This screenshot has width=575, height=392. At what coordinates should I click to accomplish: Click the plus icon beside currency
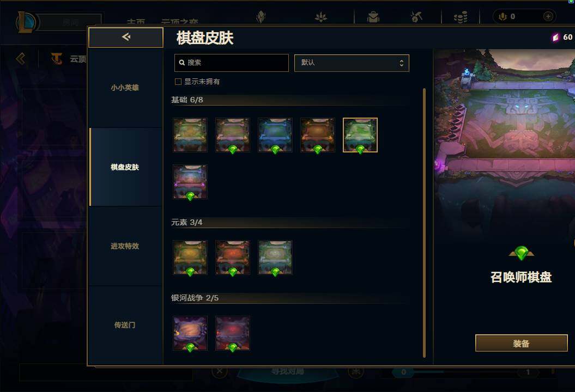tap(548, 16)
